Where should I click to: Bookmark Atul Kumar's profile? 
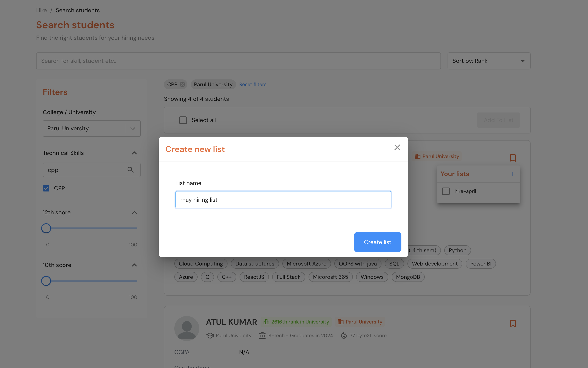coord(513,323)
